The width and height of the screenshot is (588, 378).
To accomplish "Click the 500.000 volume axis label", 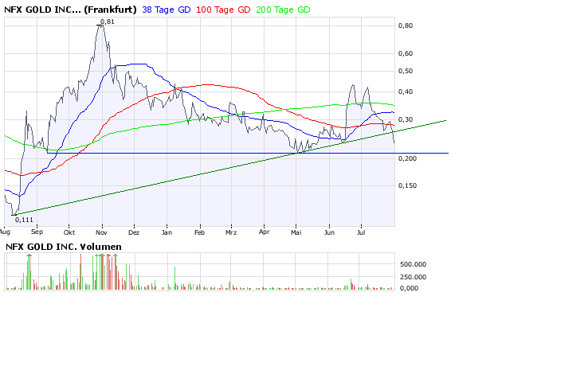I will [x=414, y=262].
